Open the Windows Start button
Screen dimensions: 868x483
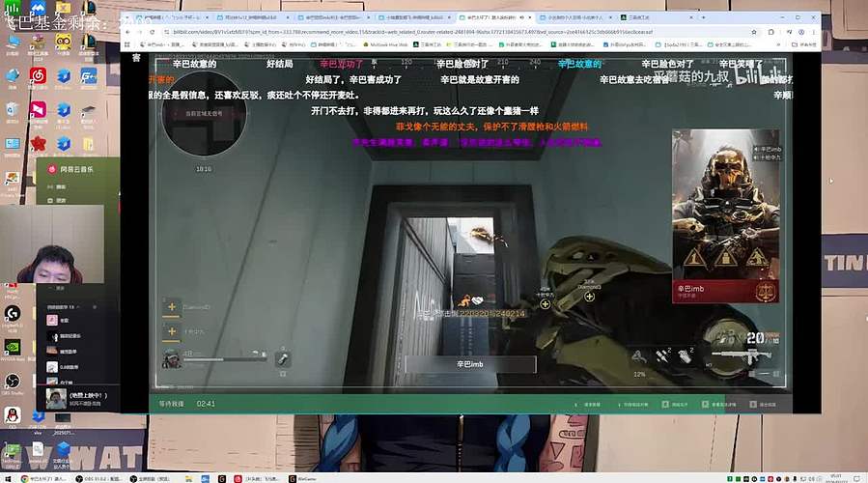click(8, 478)
